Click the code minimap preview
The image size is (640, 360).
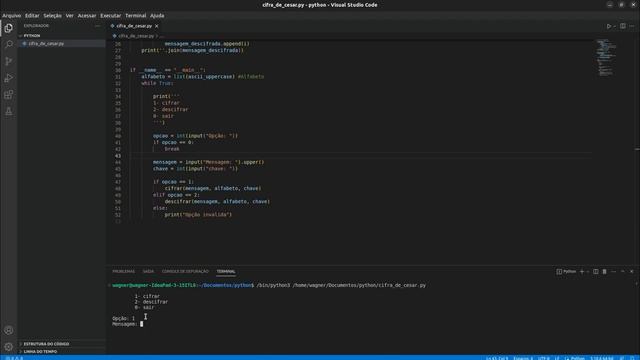tap(606, 58)
